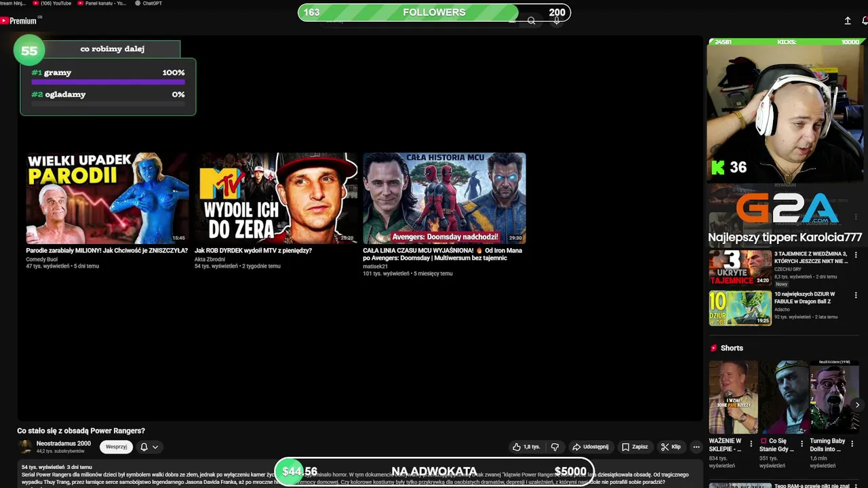This screenshot has width=868, height=488.
Task: Open the upload/create icon in header
Action: pyautogui.click(x=848, y=21)
